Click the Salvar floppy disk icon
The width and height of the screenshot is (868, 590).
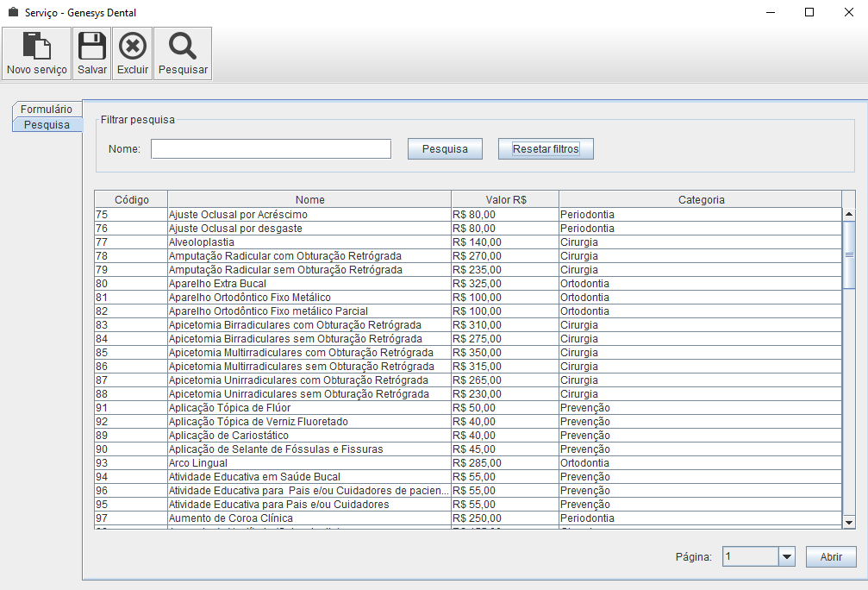(x=92, y=47)
